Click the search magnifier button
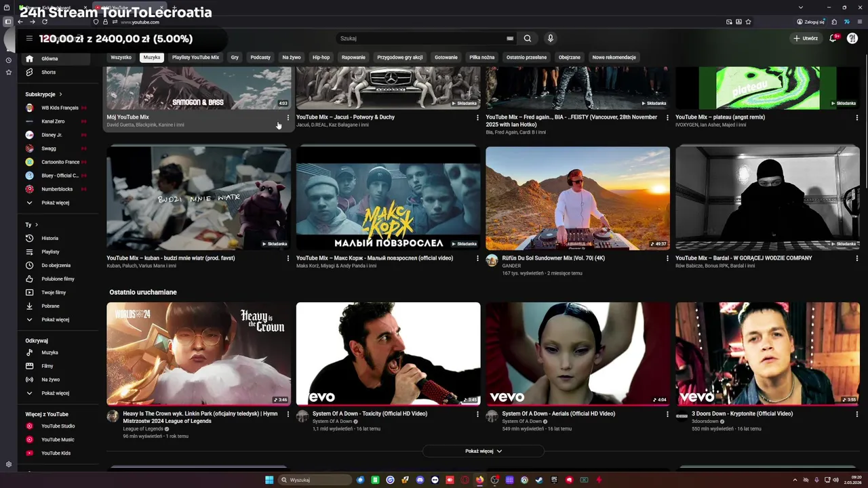Screen dimensions: 868x488 coord(528,39)
